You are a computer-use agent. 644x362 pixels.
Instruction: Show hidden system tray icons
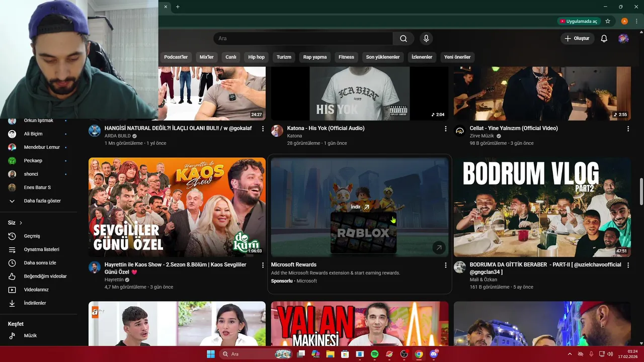click(570, 354)
